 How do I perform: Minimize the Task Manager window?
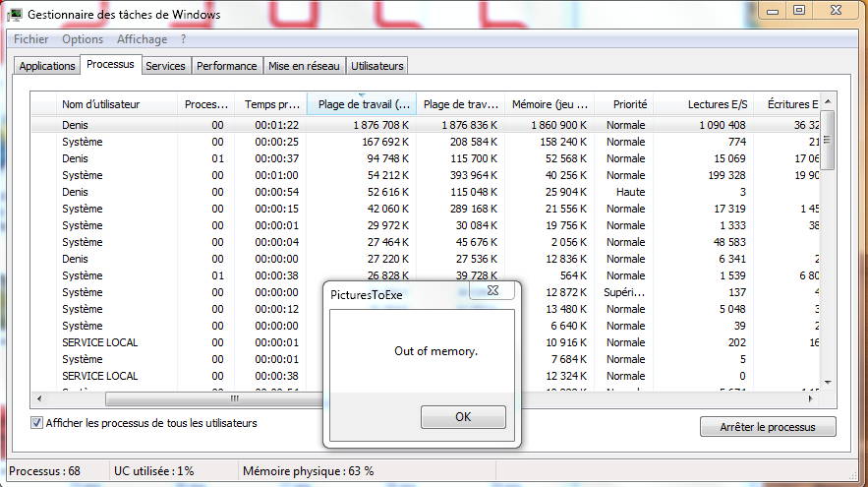[775, 11]
